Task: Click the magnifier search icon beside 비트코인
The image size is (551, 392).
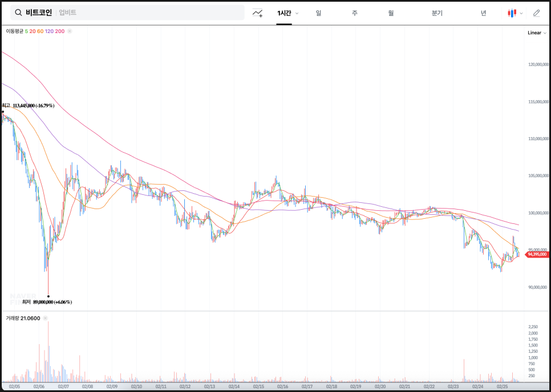Action: pos(18,13)
